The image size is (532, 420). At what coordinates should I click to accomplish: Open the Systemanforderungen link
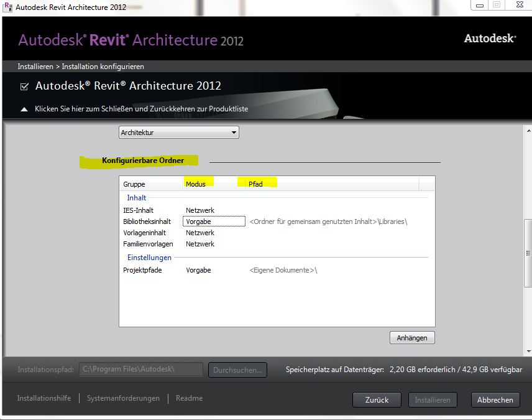click(123, 398)
